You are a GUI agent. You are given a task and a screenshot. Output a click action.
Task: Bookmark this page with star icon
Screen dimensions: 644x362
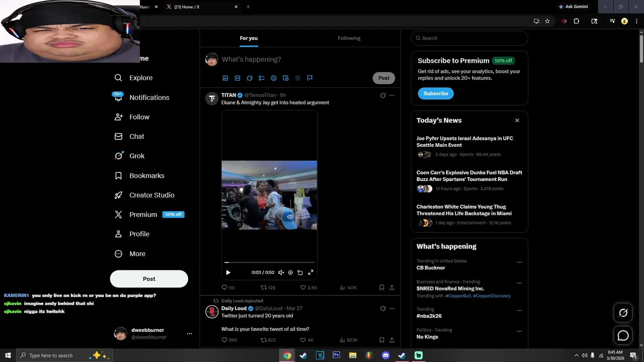[x=547, y=21]
